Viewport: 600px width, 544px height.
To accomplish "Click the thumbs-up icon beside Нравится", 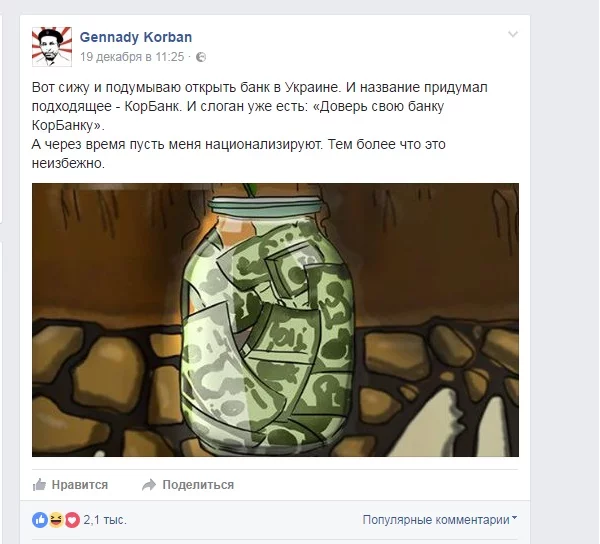I will click(39, 485).
